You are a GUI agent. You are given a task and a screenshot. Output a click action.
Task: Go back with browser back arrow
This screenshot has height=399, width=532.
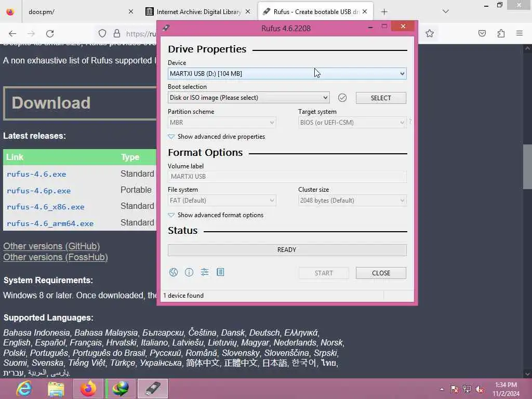tap(12, 34)
